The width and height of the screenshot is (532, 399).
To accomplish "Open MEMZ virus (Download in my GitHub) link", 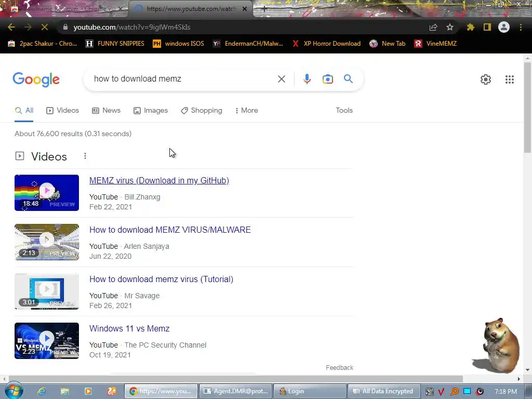I will pyautogui.click(x=159, y=180).
